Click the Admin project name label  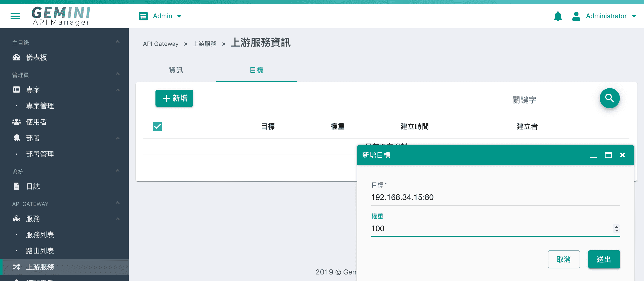click(163, 16)
